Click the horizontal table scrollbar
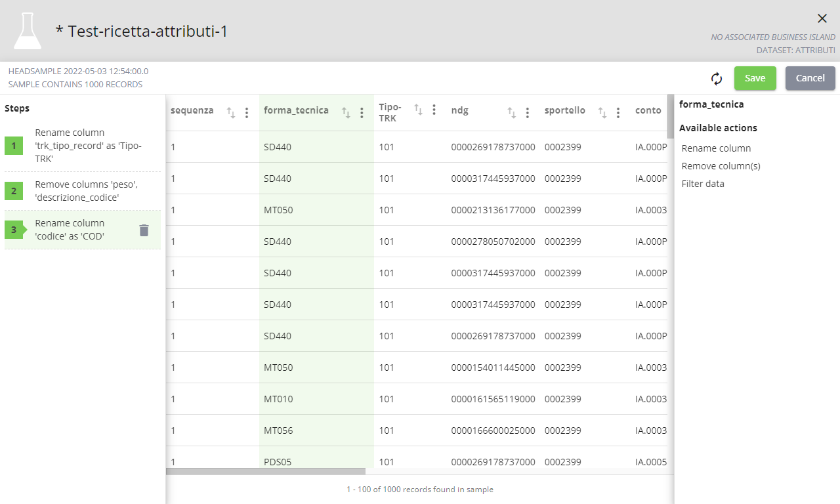840x504 pixels. (266, 471)
